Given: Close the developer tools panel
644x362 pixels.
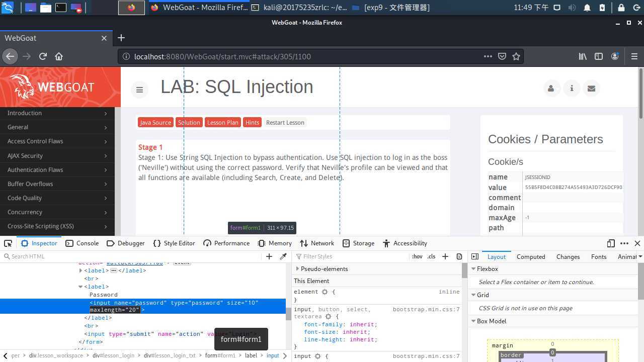Looking at the screenshot, I should (637, 243).
